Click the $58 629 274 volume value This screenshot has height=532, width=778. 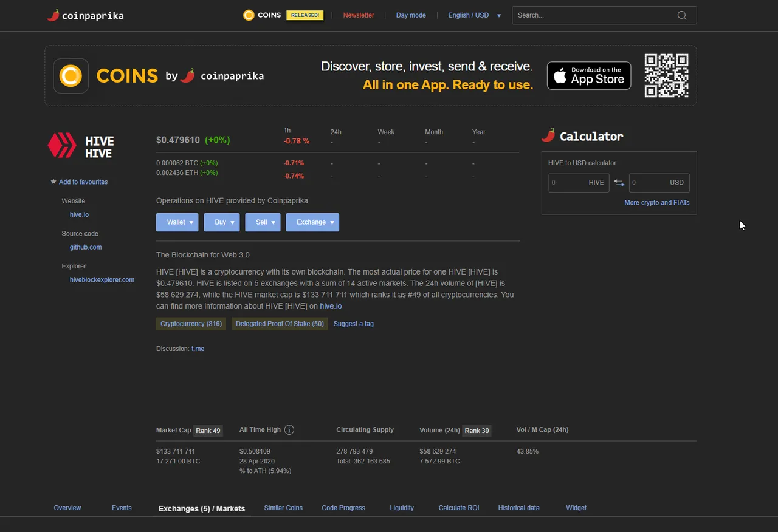pos(438,451)
